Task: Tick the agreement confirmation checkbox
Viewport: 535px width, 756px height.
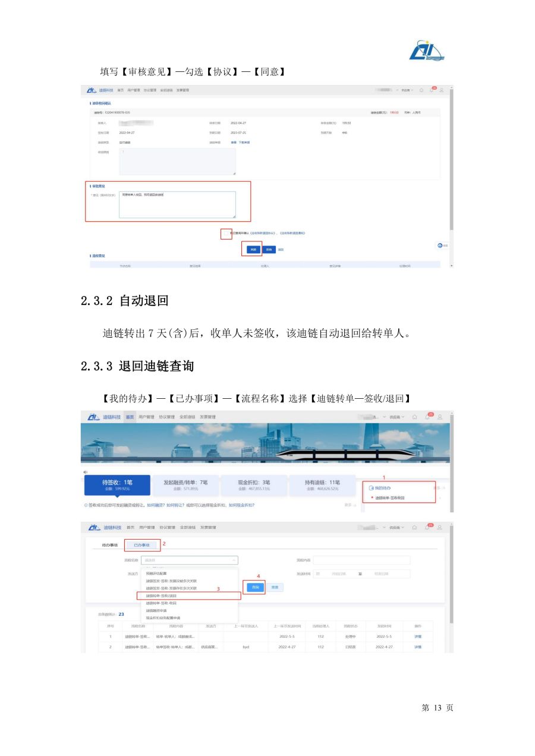Action: (225, 234)
